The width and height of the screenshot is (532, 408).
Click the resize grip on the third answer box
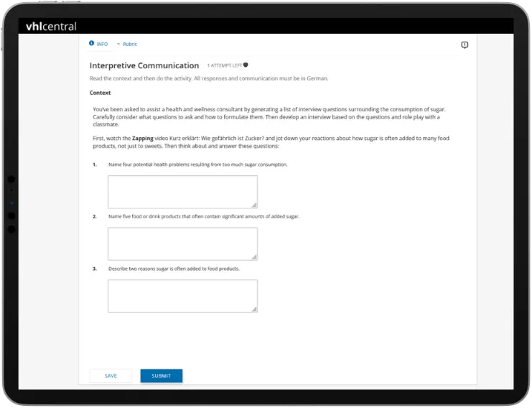pos(254,310)
